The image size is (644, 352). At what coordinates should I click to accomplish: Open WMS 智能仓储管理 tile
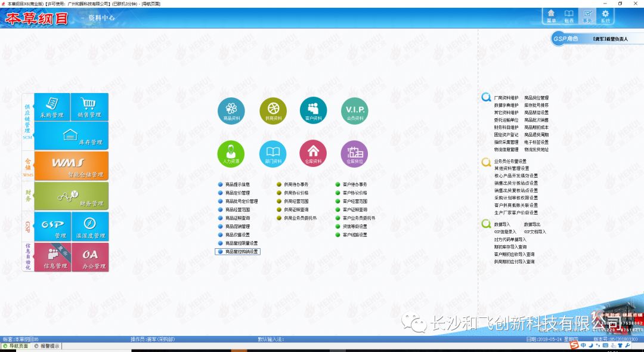[x=72, y=165]
